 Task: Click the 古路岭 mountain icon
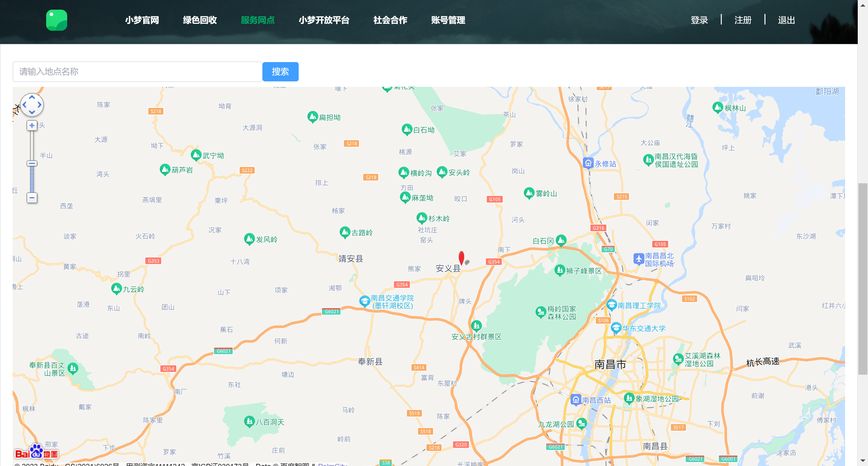tap(345, 232)
